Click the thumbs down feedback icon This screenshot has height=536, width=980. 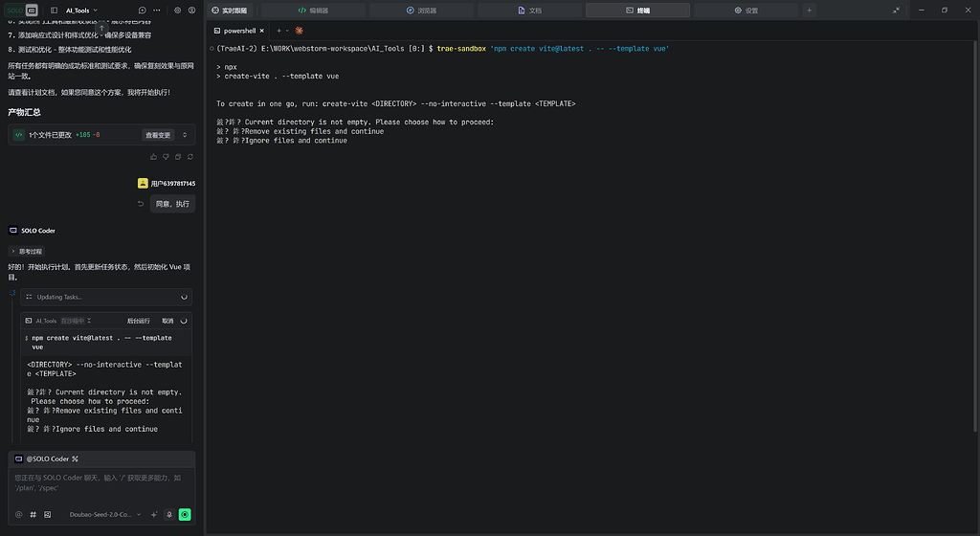click(x=166, y=157)
